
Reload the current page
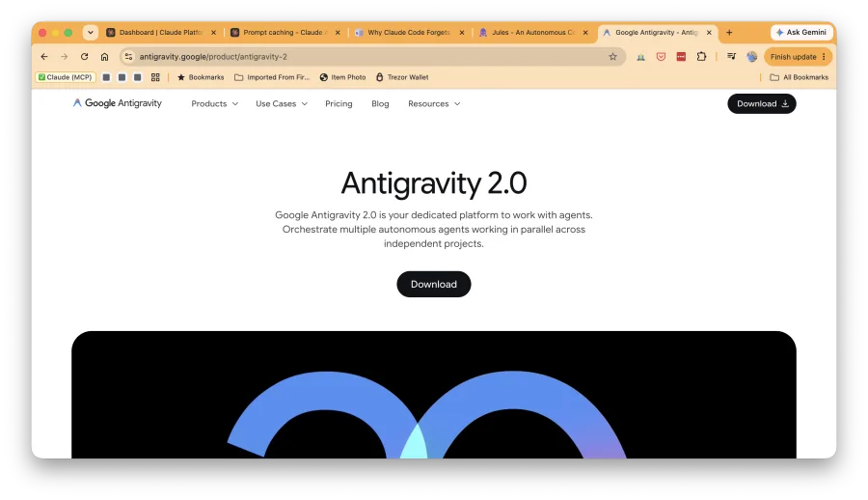coord(84,57)
